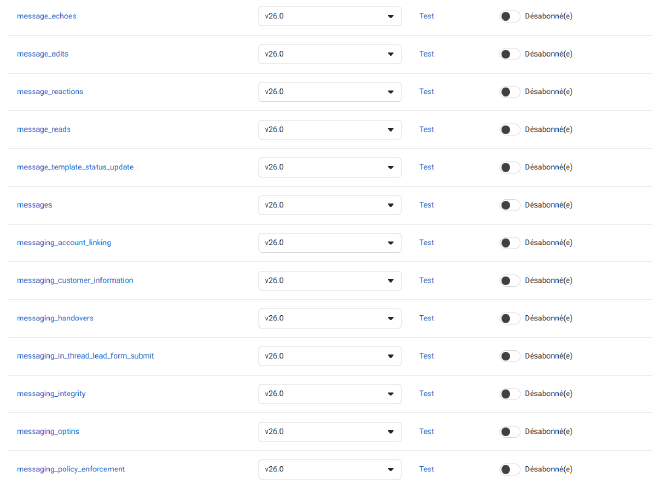Open the messaging_handovers field link
Screen dimensions: 660x481
point(55,318)
